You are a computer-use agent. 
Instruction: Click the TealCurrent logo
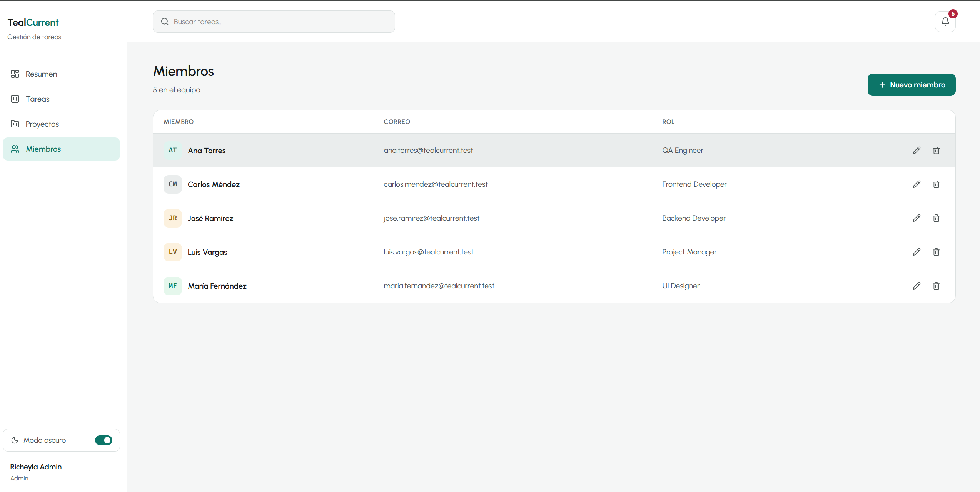tap(33, 23)
